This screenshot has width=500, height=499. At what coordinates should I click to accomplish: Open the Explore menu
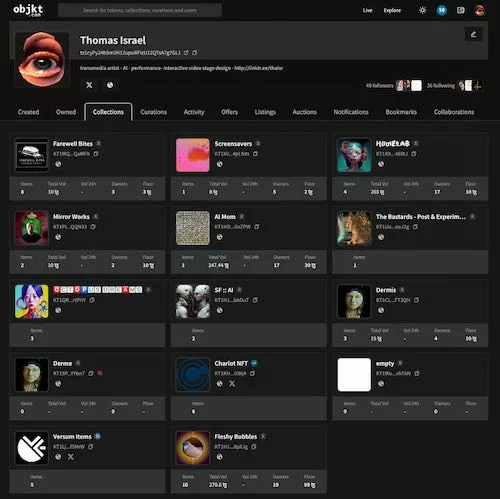[x=392, y=10]
